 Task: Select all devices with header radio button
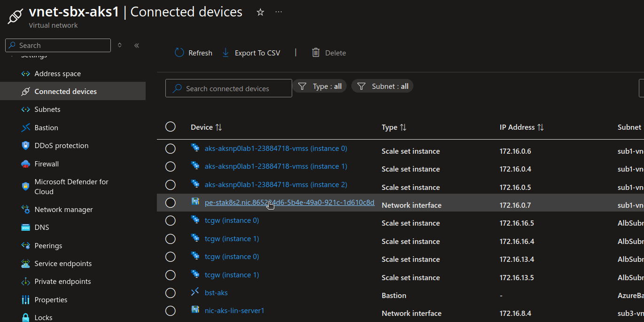click(171, 127)
